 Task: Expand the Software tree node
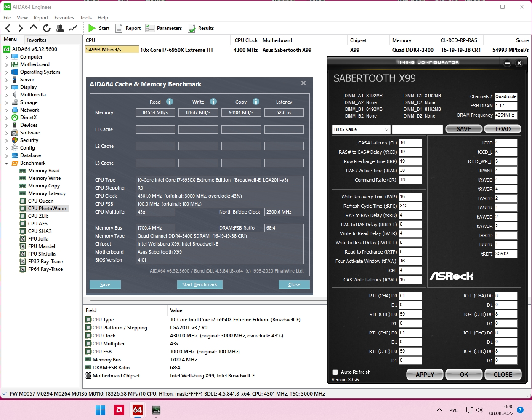6,133
